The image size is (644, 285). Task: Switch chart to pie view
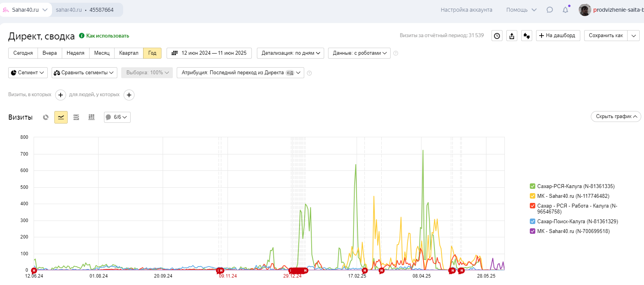46,117
